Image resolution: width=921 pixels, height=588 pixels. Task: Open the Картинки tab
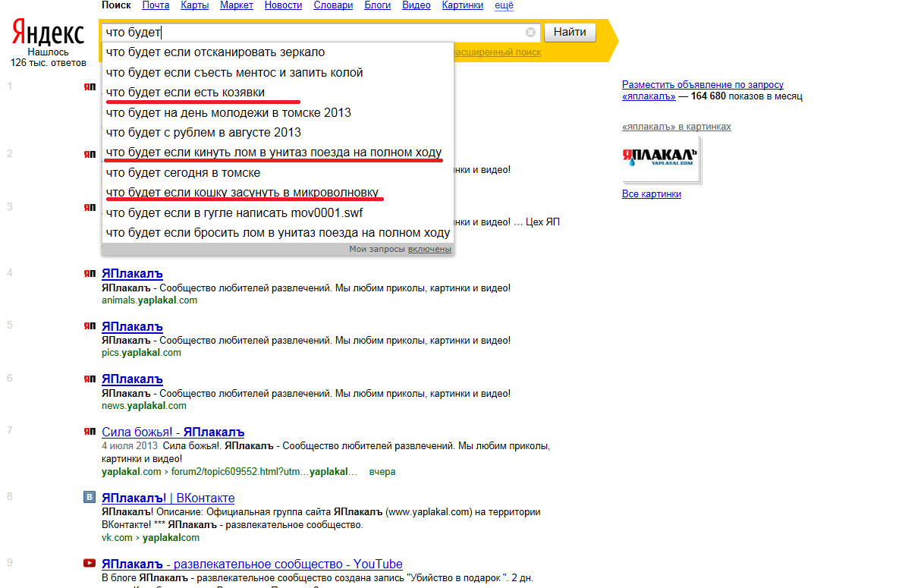coord(463,5)
